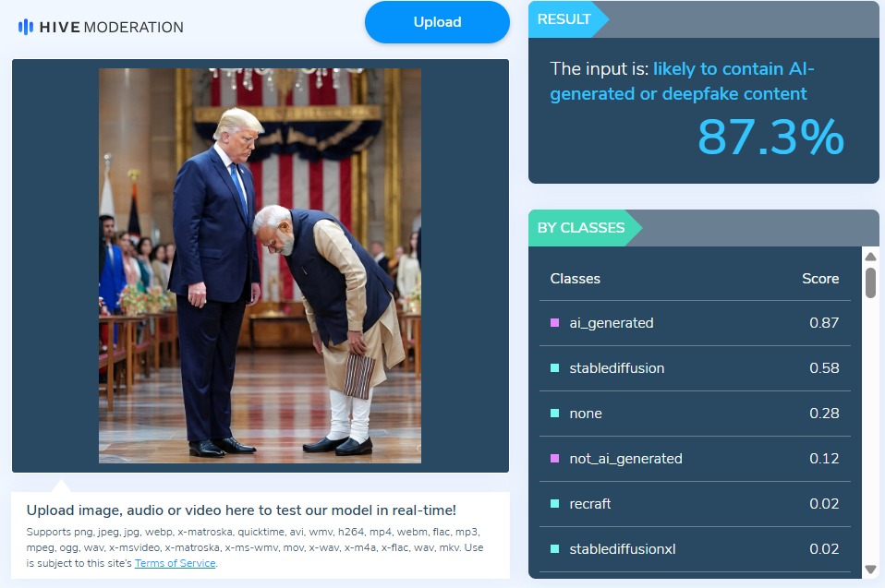The image size is (885, 588).
Task: Click the uploaded image preview
Action: (260, 266)
